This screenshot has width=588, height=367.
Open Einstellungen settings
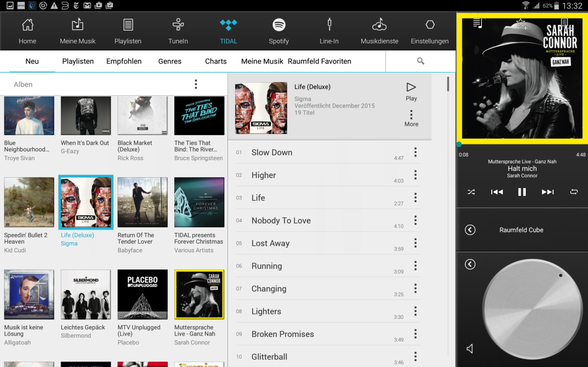pyautogui.click(x=430, y=31)
